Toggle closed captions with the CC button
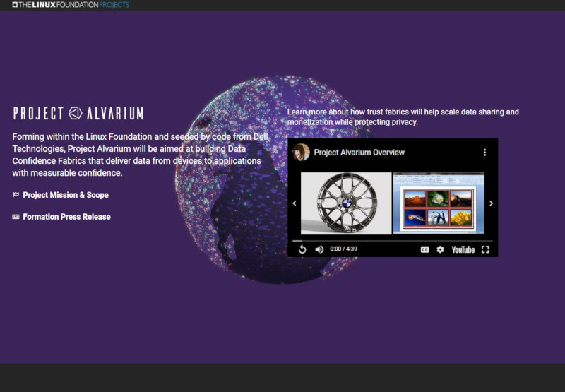565x392 pixels. tap(425, 249)
